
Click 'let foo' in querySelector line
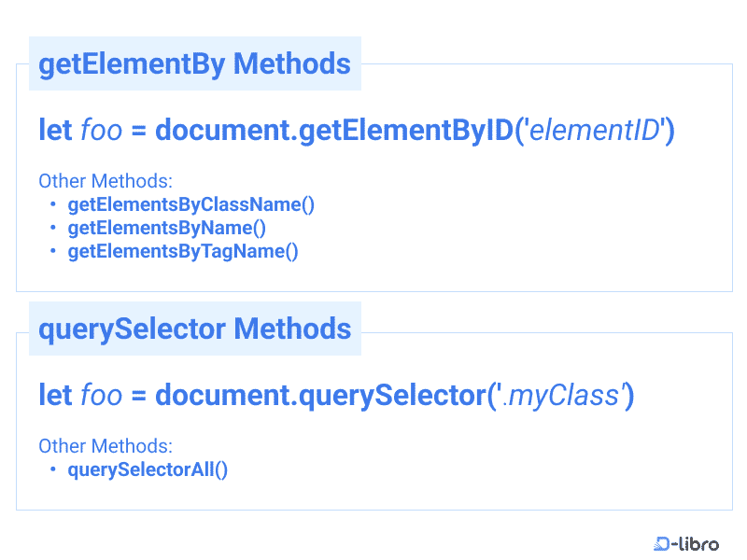(80, 395)
